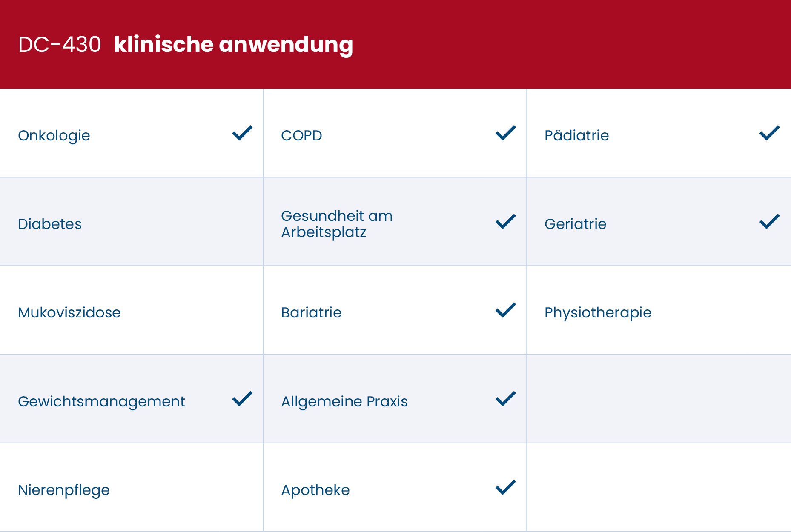Click the Bariatrie text label

(x=311, y=312)
